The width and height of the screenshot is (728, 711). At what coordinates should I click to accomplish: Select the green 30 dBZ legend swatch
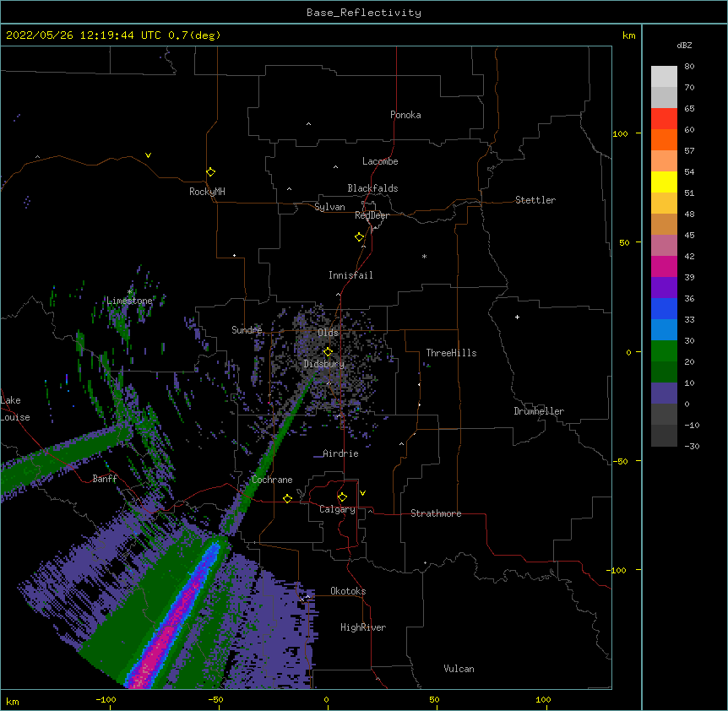pos(664,351)
